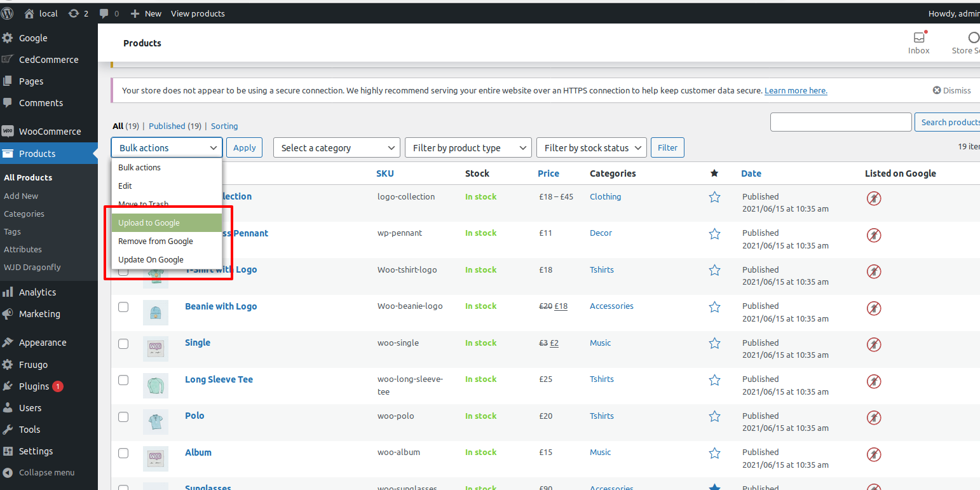Select the Album row checkbox
The width and height of the screenshot is (980, 490).
pos(123,453)
